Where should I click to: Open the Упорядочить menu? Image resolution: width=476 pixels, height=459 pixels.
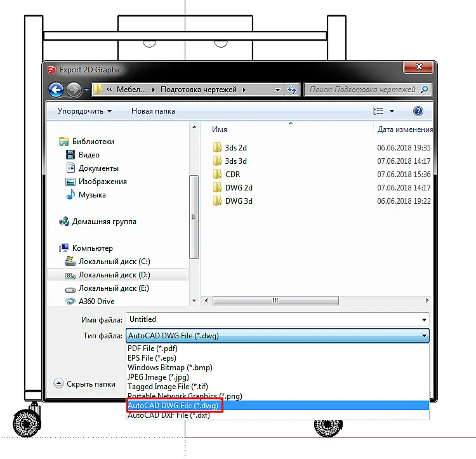coord(84,111)
